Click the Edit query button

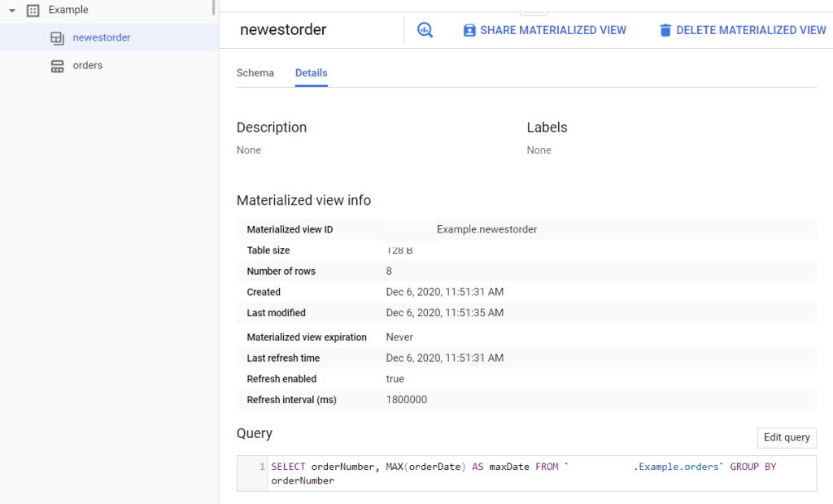tap(786, 437)
